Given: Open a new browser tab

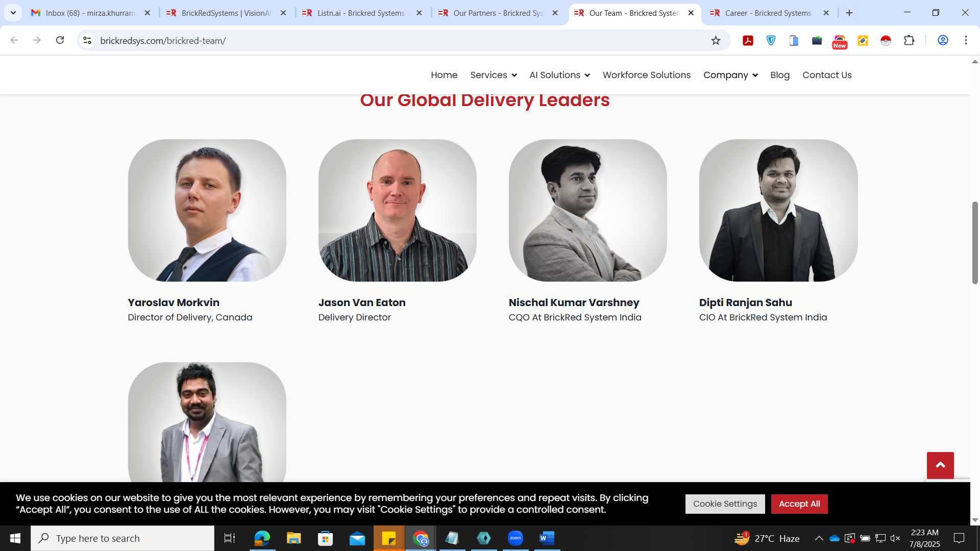Looking at the screenshot, I should (849, 13).
